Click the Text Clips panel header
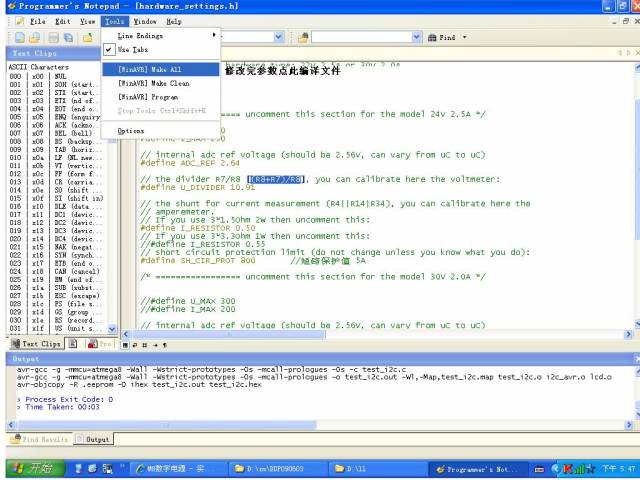Screen dimensions: 640x480 pos(35,53)
